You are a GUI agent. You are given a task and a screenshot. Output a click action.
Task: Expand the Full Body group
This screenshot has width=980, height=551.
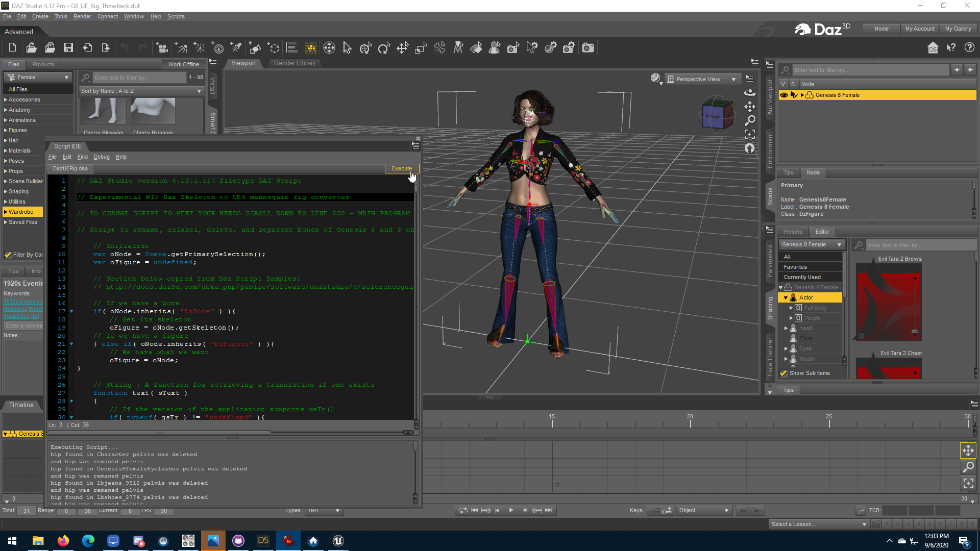[791, 308]
